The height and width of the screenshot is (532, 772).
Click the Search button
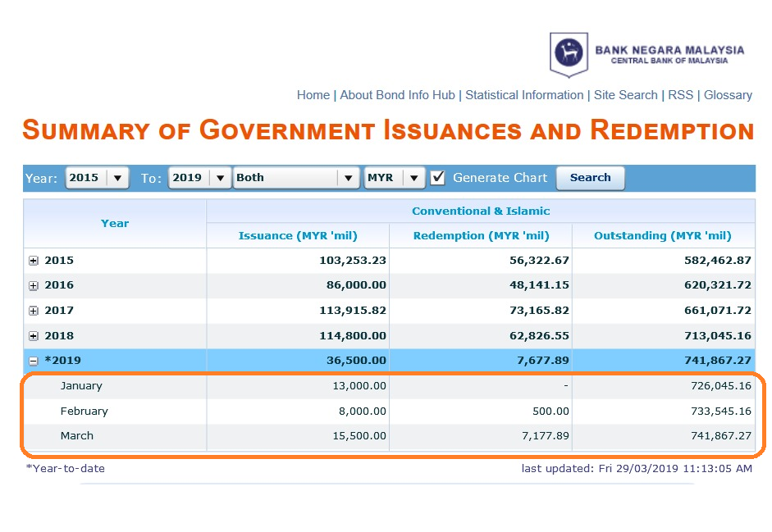pos(591,178)
